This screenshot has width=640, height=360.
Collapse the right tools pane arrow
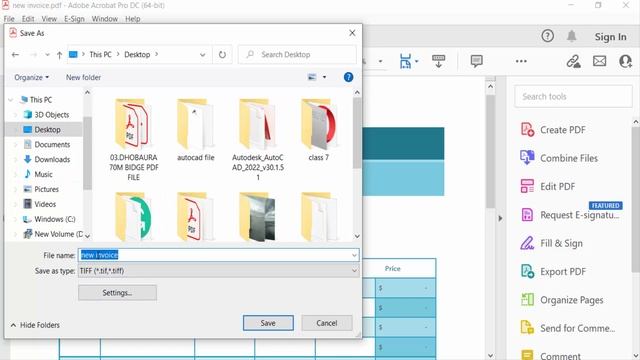pyautogui.click(x=500, y=218)
